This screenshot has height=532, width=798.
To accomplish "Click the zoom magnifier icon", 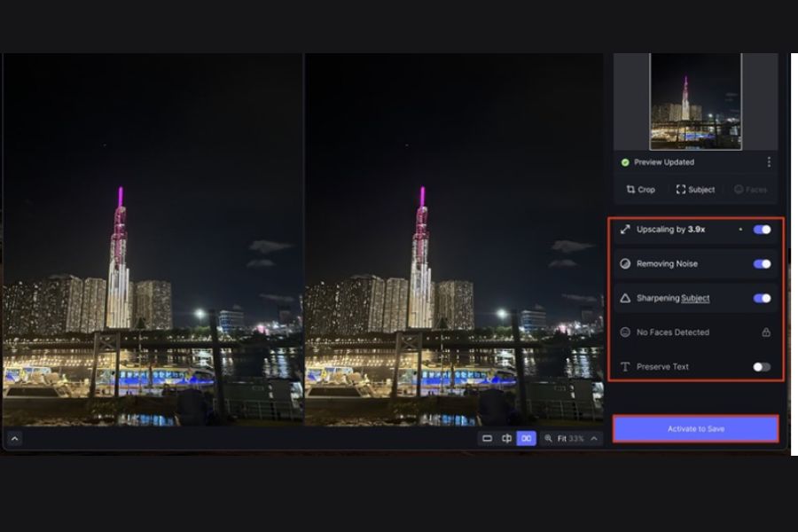I will [x=549, y=438].
